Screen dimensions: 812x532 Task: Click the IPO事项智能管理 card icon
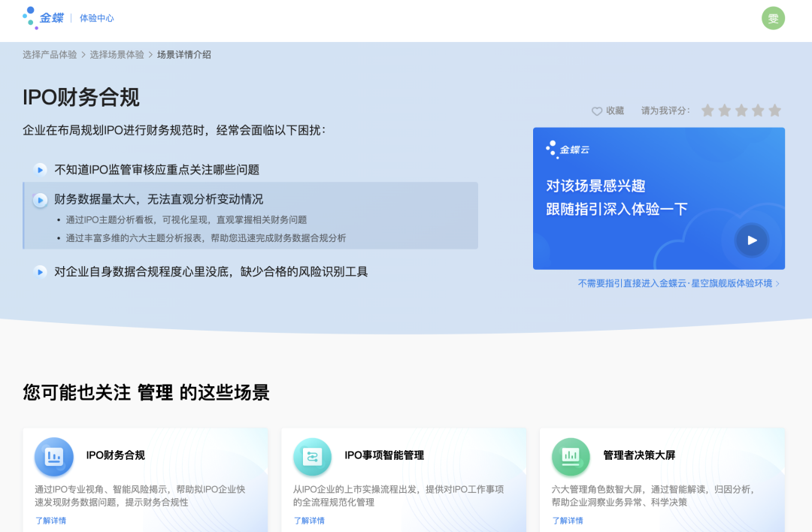pos(312,457)
